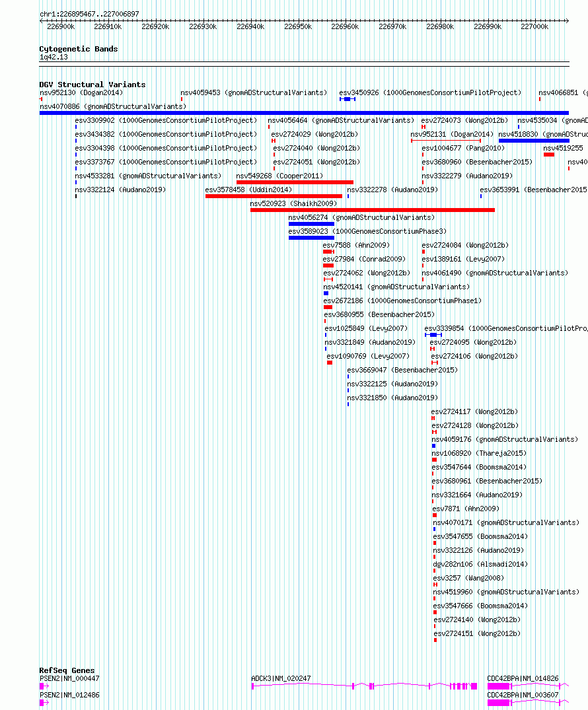The height and width of the screenshot is (710, 588).
Task: Select nsv3321849 (Audano2019) label
Action: [370, 342]
